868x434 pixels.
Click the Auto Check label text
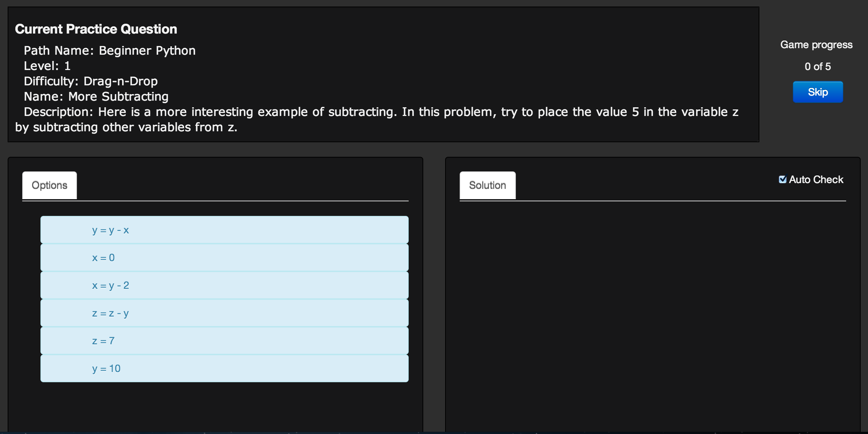point(816,179)
